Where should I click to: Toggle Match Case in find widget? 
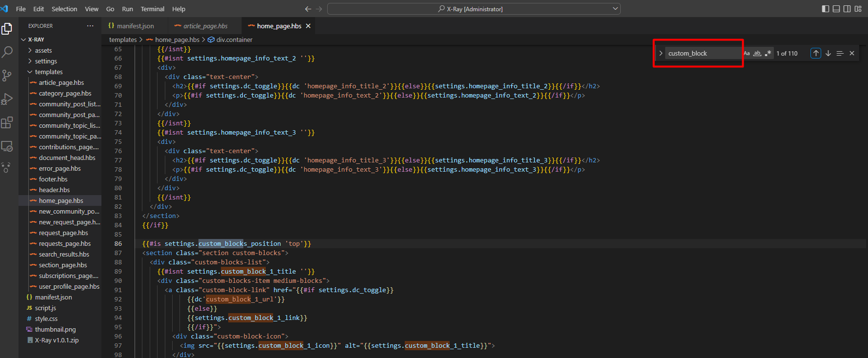pos(747,53)
